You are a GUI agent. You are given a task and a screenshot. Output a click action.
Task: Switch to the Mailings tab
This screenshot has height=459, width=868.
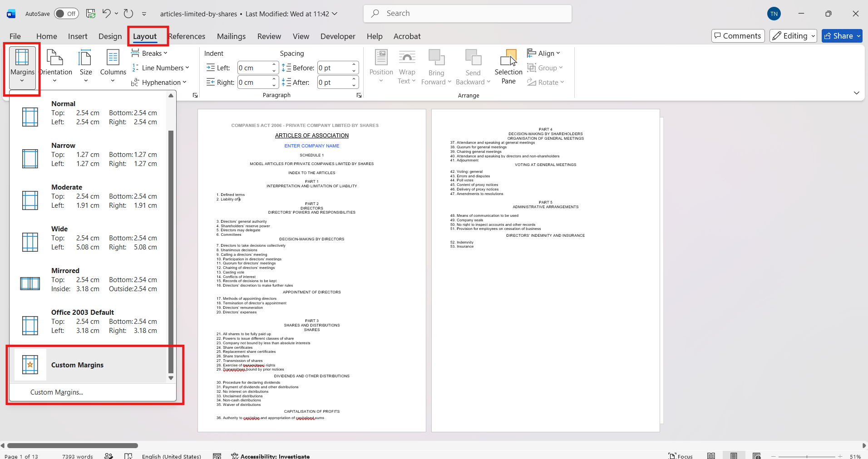[x=231, y=36]
